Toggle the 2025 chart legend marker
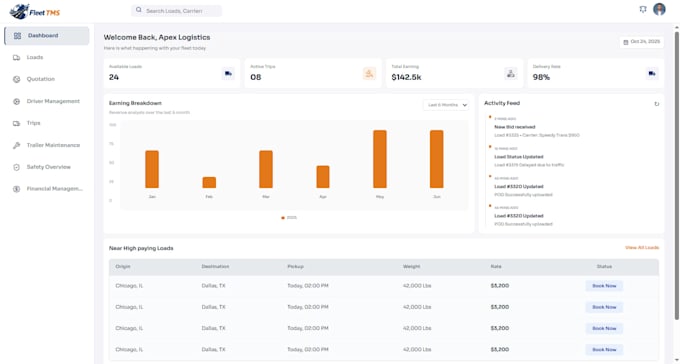Image resolution: width=680 pixels, height=364 pixels. coord(283,218)
